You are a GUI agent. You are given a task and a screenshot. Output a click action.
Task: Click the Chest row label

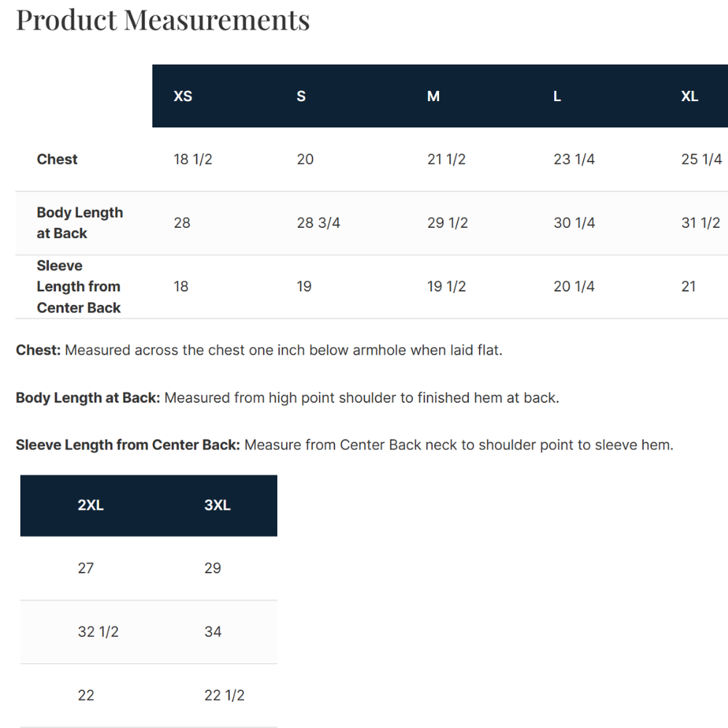point(57,159)
